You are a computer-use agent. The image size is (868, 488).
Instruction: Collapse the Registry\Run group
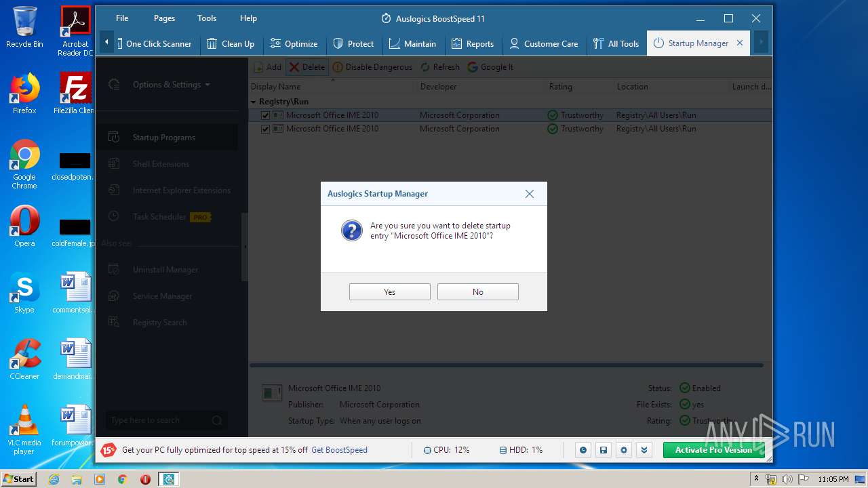[254, 102]
